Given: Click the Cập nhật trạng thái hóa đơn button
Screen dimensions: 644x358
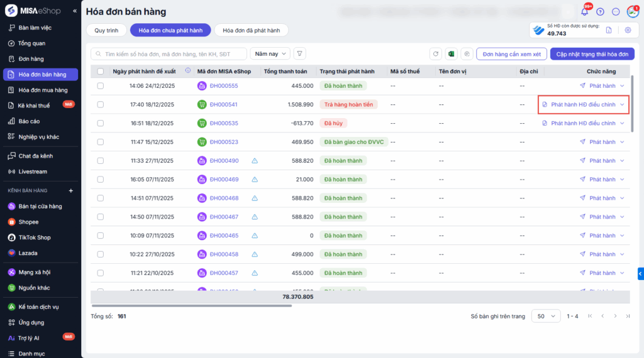Looking at the screenshot, I should pyautogui.click(x=592, y=54).
